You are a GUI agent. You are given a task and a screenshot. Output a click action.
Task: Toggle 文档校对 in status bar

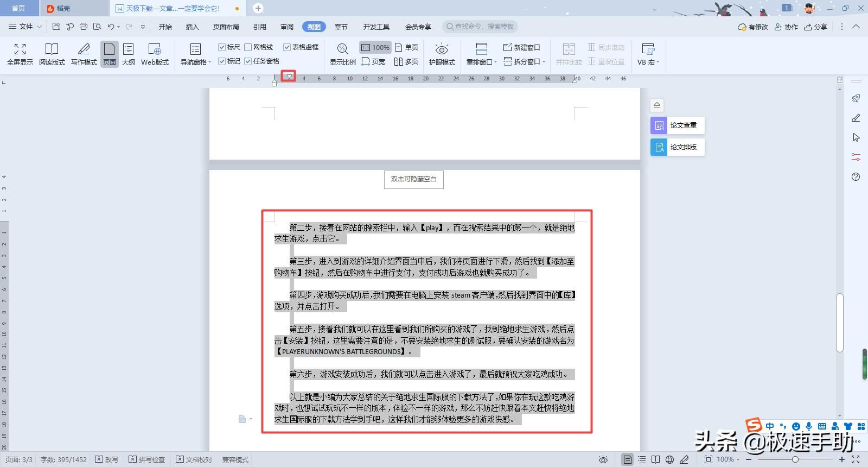point(194,459)
